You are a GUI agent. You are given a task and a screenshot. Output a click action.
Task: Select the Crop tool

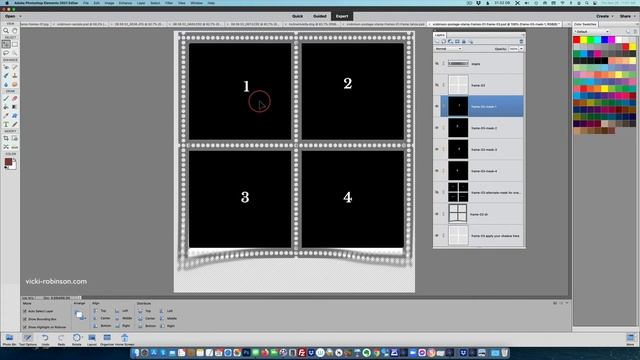(6, 138)
